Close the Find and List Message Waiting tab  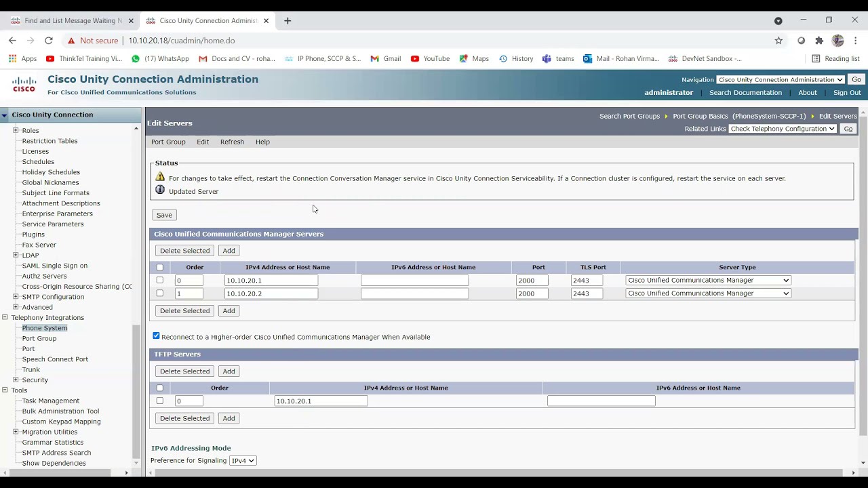click(131, 21)
